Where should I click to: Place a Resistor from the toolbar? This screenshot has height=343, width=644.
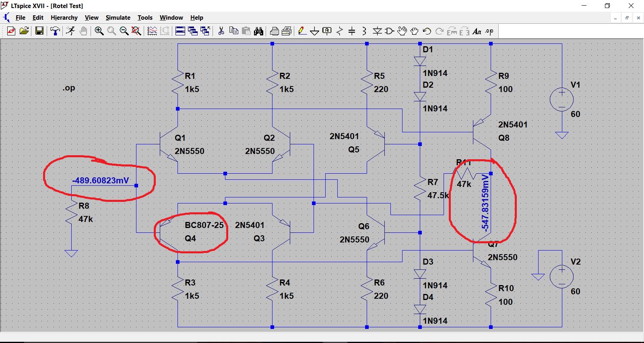pyautogui.click(x=340, y=31)
